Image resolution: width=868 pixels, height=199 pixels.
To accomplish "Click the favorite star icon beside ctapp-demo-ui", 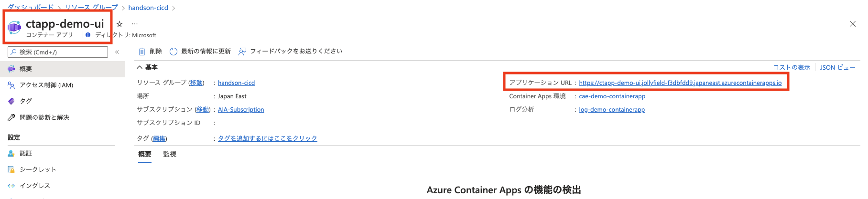I will [119, 24].
